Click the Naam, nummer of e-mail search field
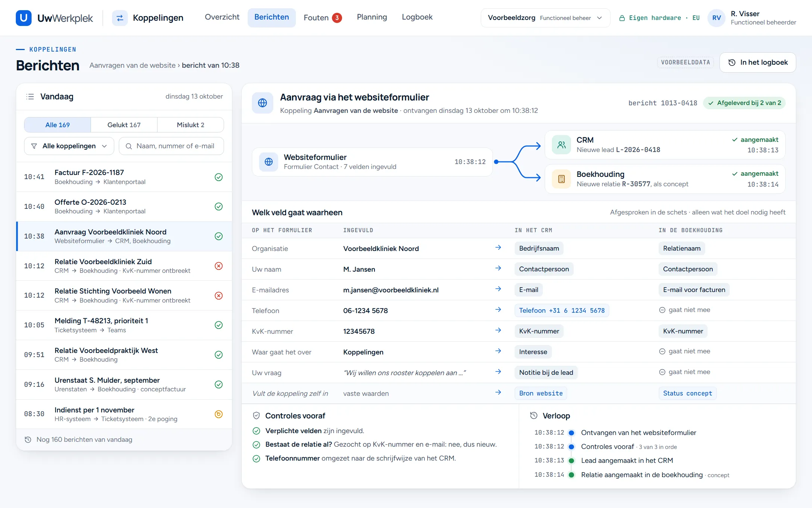Screen dimensions: 812x508 point(171,146)
